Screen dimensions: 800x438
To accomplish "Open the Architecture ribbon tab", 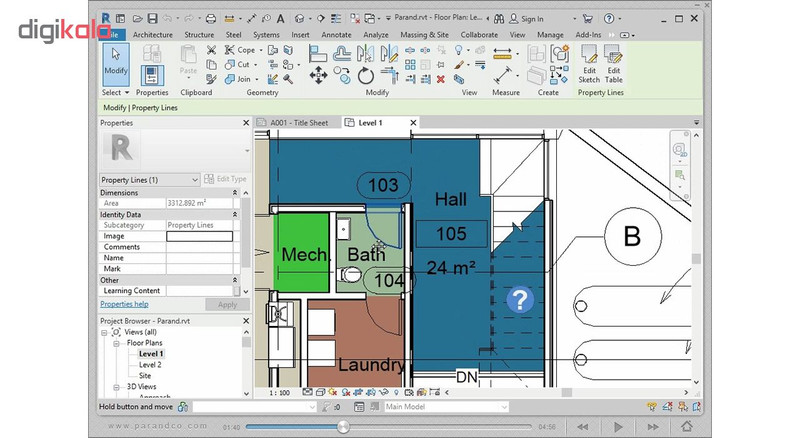I will pyautogui.click(x=153, y=35).
